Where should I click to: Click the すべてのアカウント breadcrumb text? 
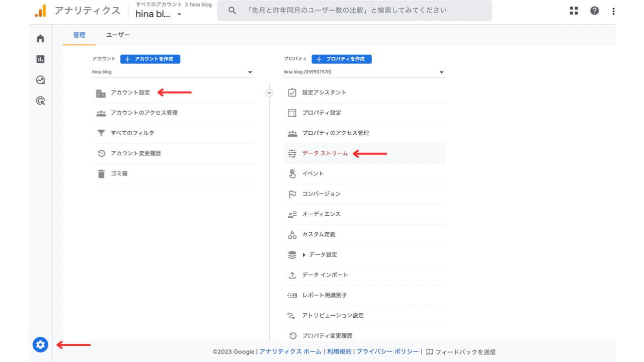(159, 5)
